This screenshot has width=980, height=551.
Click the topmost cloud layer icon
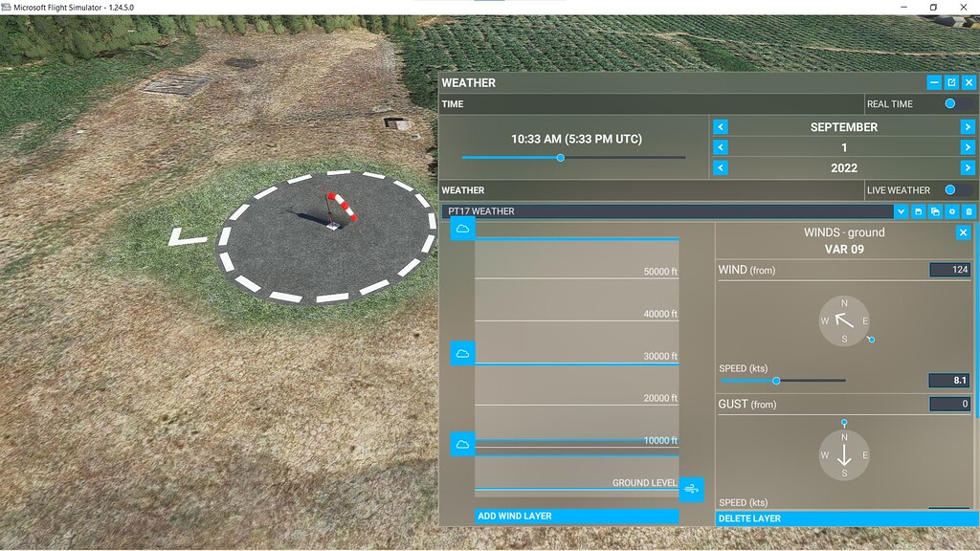click(x=462, y=230)
